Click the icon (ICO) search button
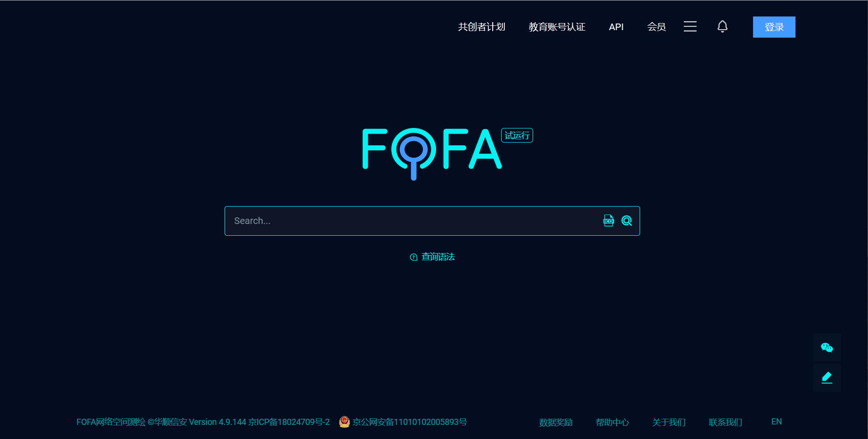The width and height of the screenshot is (868, 439). coord(608,221)
